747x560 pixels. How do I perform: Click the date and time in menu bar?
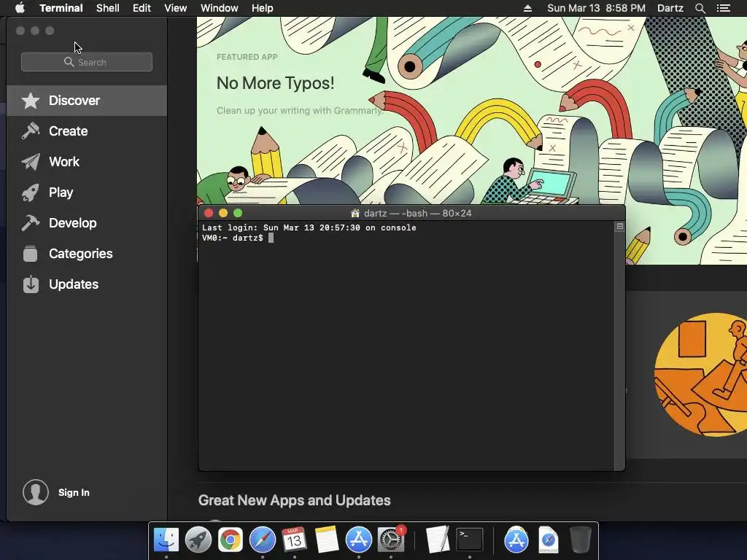click(596, 8)
